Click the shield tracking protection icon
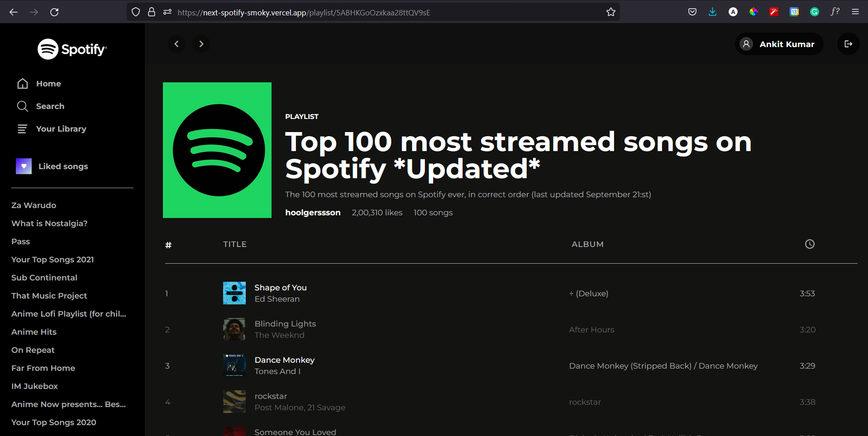This screenshot has width=868, height=436. click(136, 12)
